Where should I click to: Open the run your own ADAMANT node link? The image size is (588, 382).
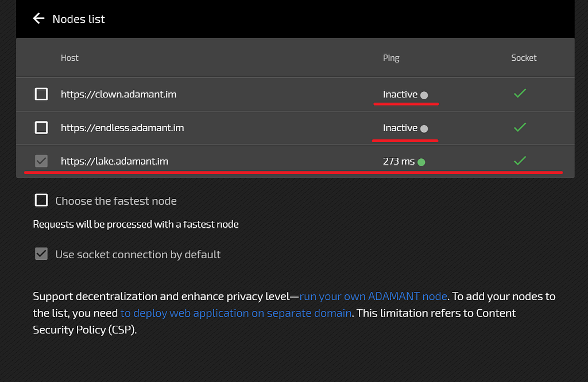373,296
